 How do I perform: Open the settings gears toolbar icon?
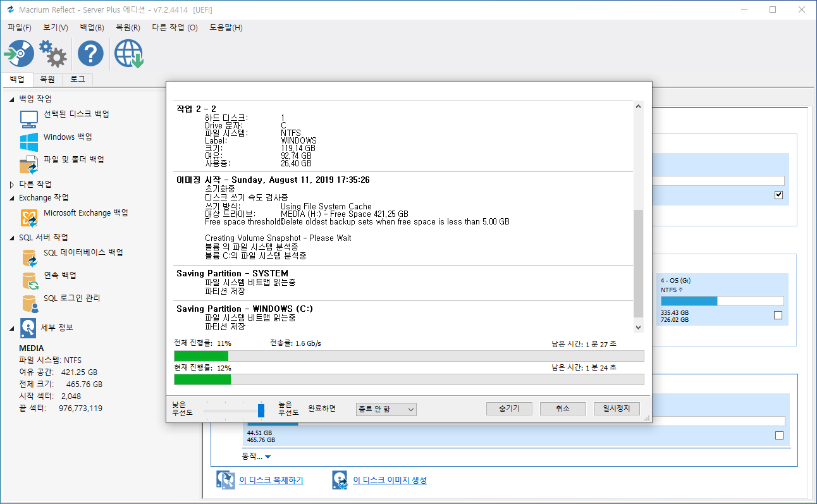53,54
